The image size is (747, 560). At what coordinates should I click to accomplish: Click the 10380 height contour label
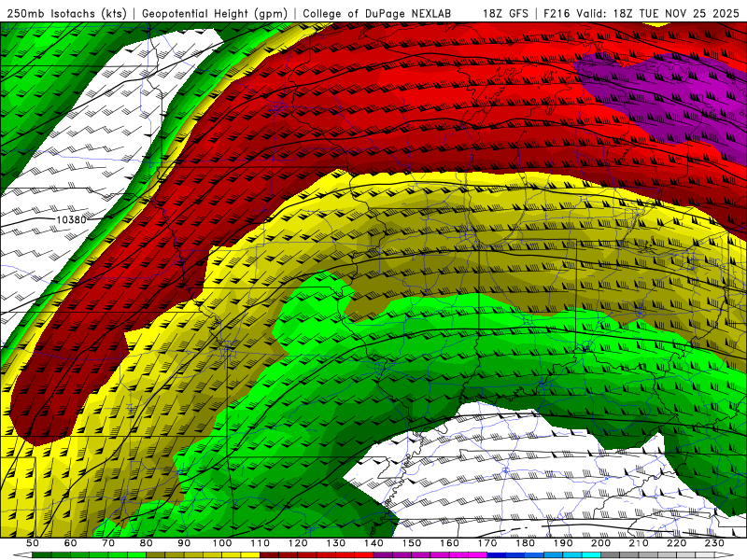72,219
